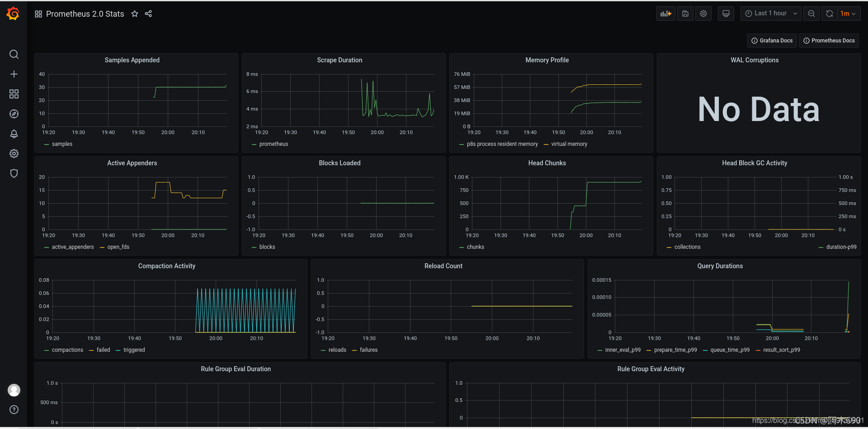Open the Compaction Activity panel title menu
868x429 pixels.
[167, 266]
